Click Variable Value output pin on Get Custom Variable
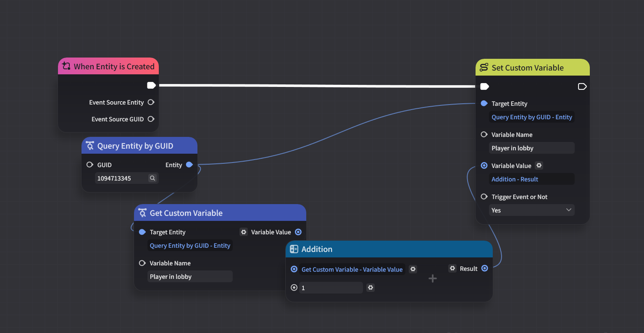This screenshot has height=333, width=644. (298, 232)
